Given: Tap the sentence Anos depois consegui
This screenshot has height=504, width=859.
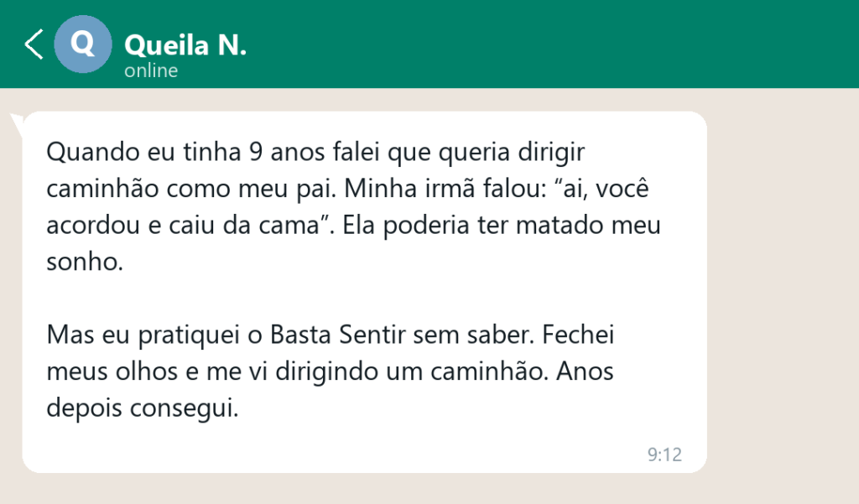Looking at the screenshot, I should 330,389.
